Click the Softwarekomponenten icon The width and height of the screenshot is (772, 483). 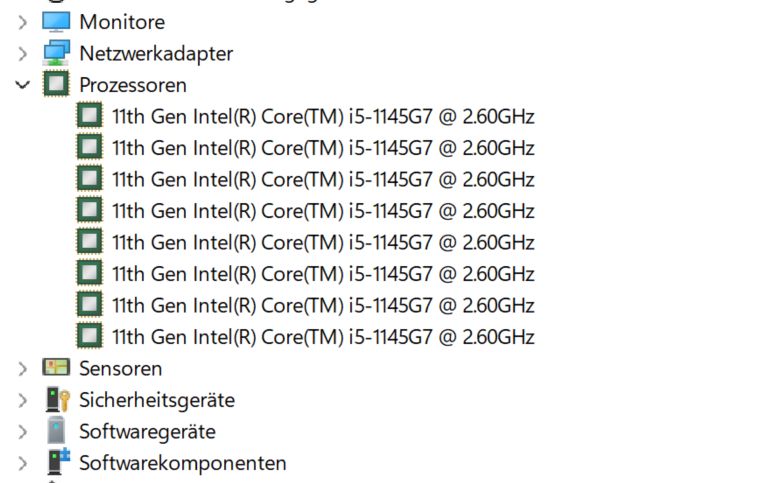(x=57, y=463)
